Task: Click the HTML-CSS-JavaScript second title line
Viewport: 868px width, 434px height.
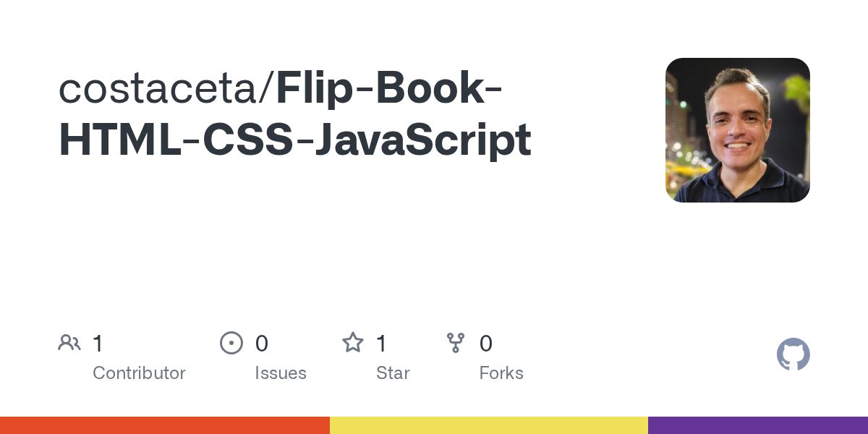Action: pyautogui.click(x=295, y=141)
